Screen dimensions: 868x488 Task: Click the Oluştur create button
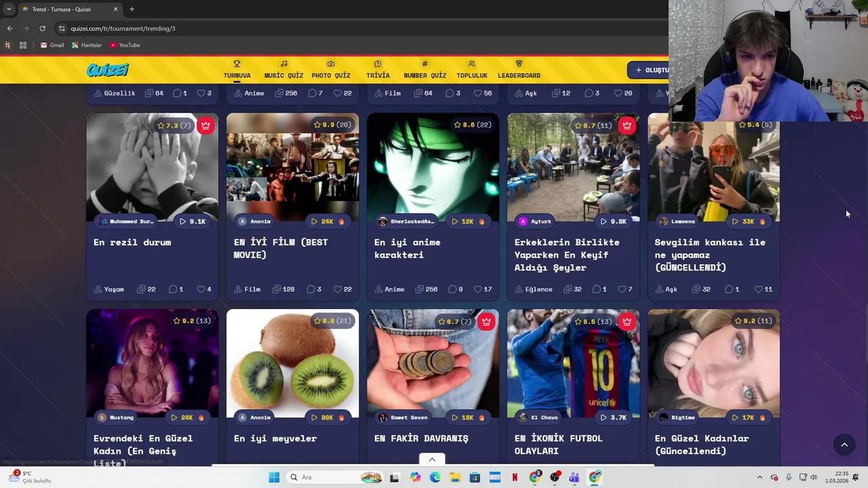(x=648, y=70)
